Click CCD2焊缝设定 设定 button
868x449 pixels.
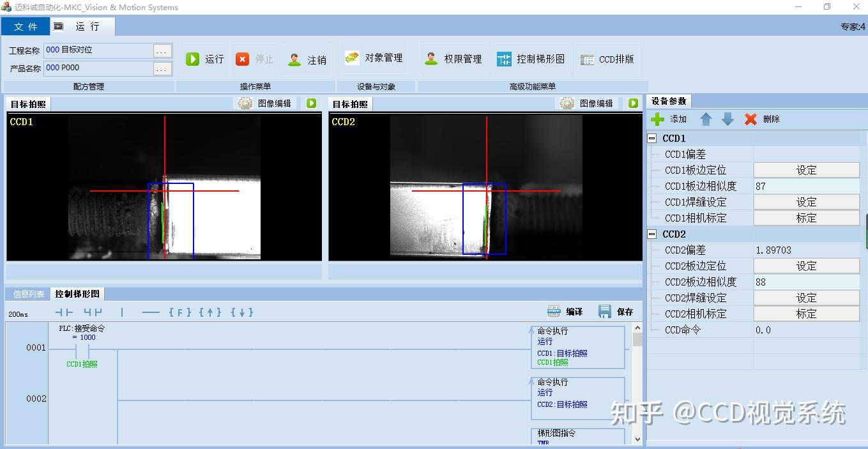(807, 298)
